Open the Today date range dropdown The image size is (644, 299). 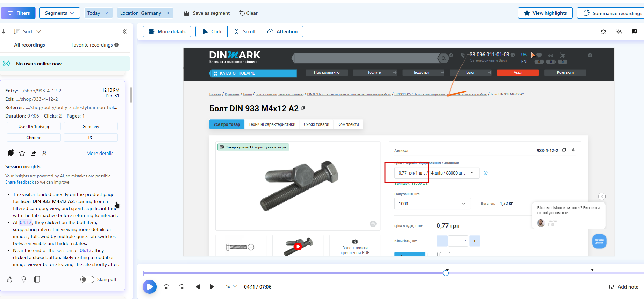98,13
